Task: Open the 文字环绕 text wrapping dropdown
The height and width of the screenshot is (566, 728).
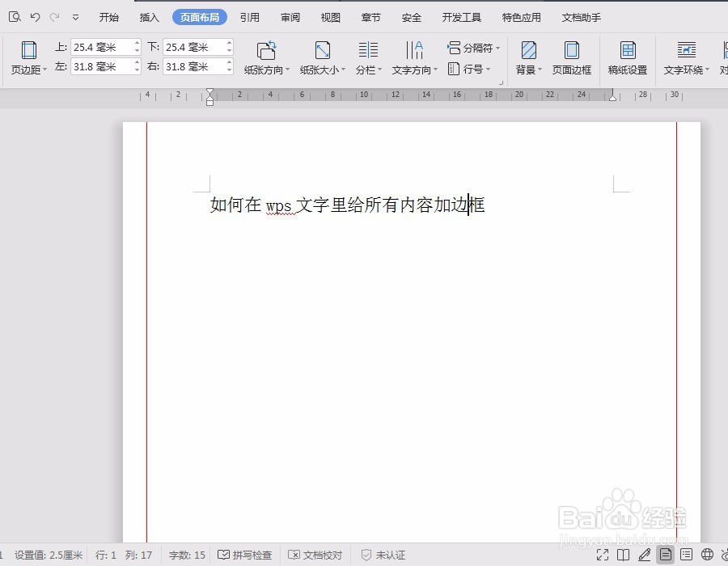Action: pyautogui.click(x=687, y=57)
